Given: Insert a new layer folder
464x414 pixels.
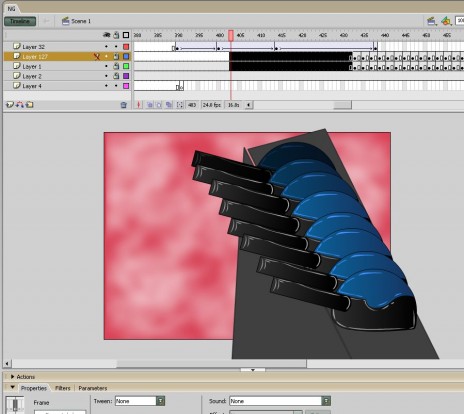Looking at the screenshot, I should pos(30,105).
